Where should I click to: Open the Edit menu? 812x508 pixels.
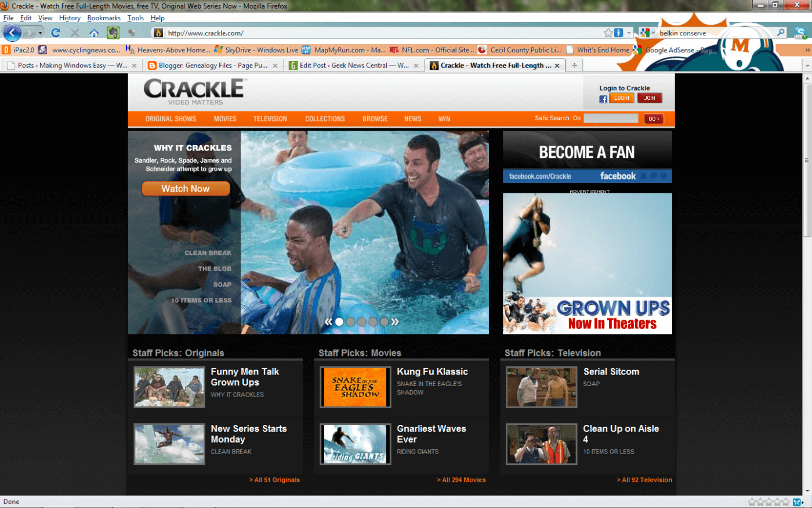click(x=26, y=18)
